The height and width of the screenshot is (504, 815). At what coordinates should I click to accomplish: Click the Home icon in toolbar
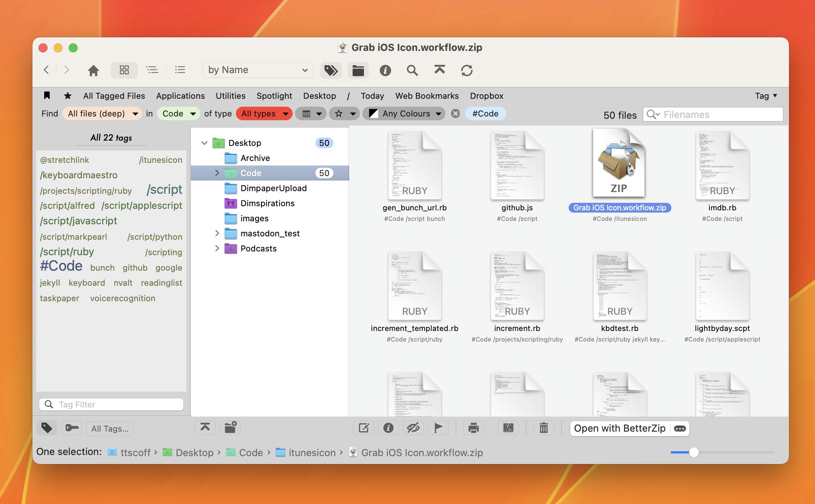pos(93,70)
